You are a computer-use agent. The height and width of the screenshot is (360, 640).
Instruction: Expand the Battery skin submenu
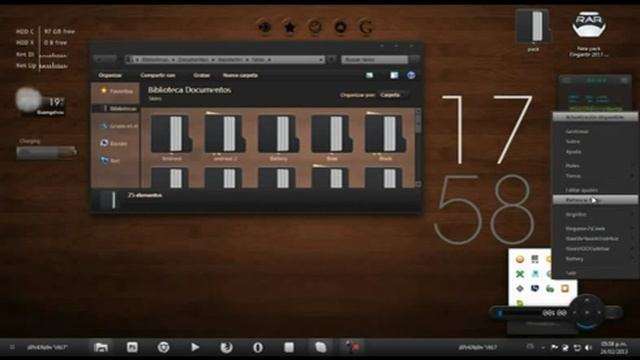click(595, 259)
